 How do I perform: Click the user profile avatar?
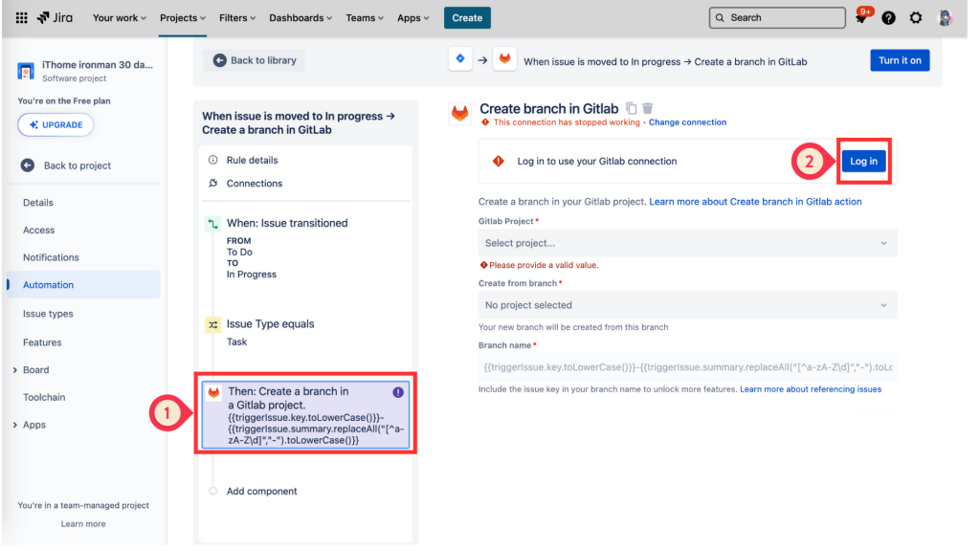945,17
